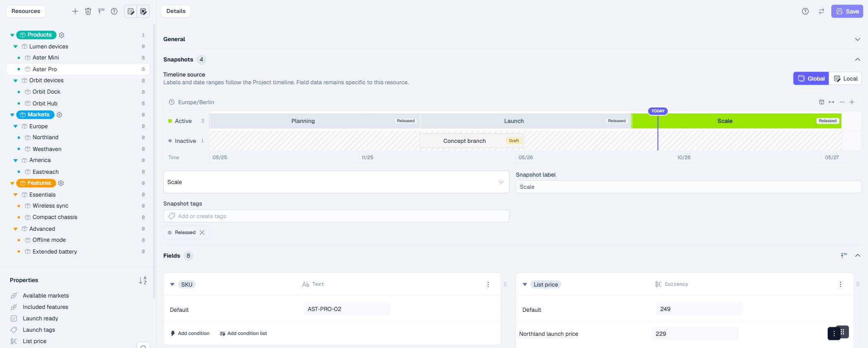This screenshot has width=868, height=348.
Task: Click the swap arrows icon beside Save
Action: pyautogui.click(x=822, y=11)
